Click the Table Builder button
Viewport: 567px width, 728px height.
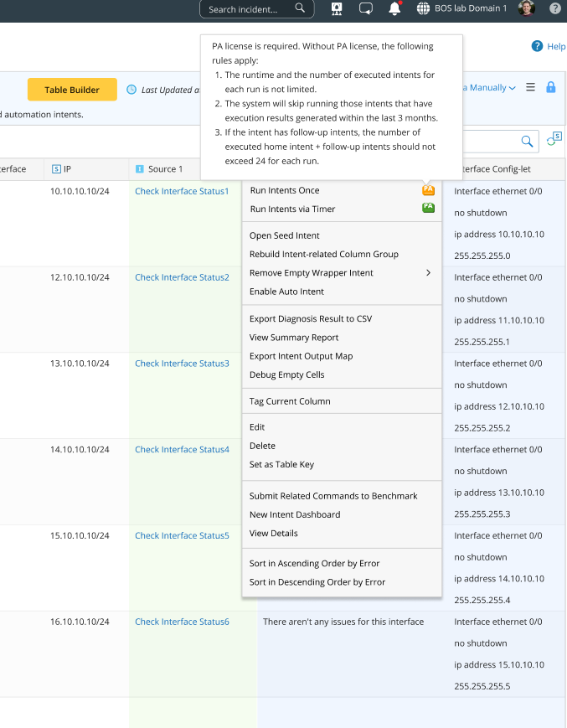[72, 90]
